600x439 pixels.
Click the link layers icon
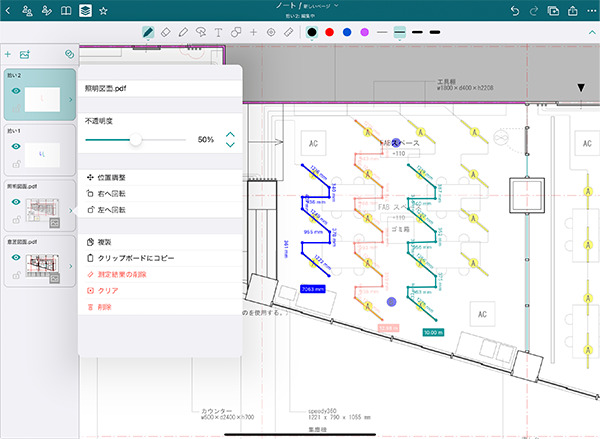pyautogui.click(x=69, y=54)
